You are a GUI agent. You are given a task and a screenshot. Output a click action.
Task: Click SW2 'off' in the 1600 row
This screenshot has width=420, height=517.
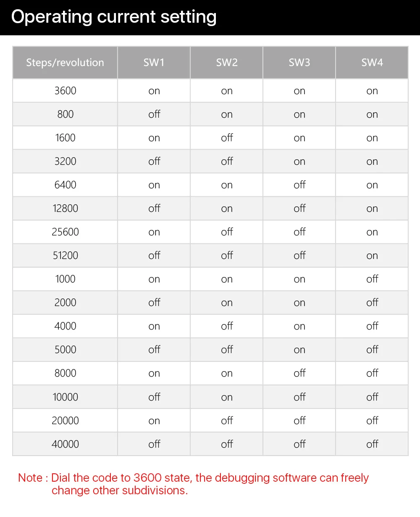227,138
